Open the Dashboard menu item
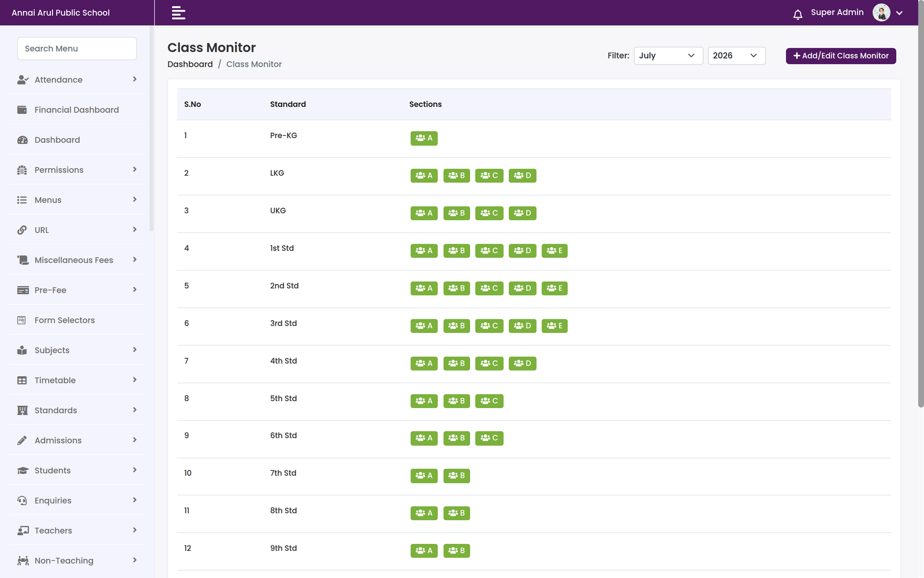This screenshot has width=924, height=578. 77,140
